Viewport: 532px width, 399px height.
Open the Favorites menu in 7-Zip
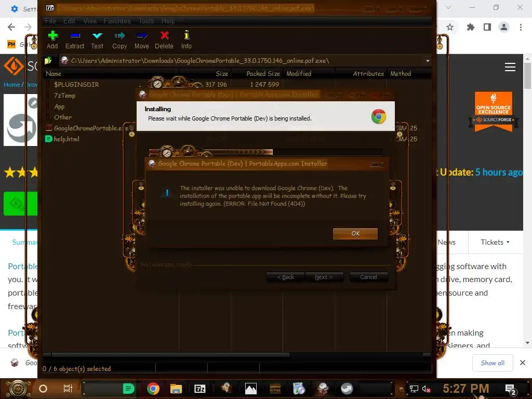[x=117, y=21]
